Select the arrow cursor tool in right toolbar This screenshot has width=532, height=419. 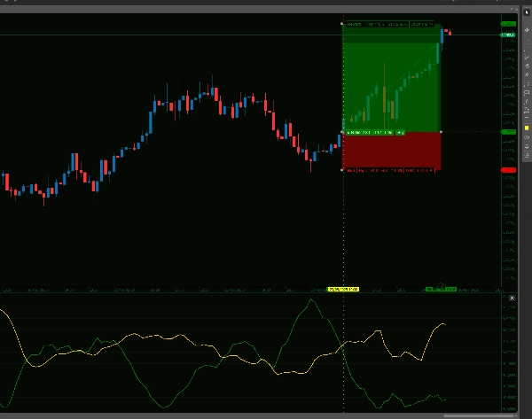click(526, 11)
